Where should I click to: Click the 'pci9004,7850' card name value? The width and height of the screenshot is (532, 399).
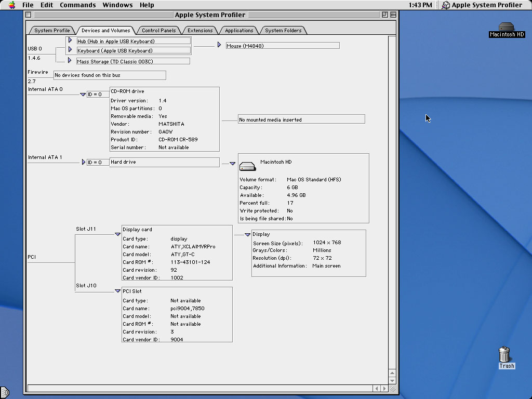click(187, 309)
